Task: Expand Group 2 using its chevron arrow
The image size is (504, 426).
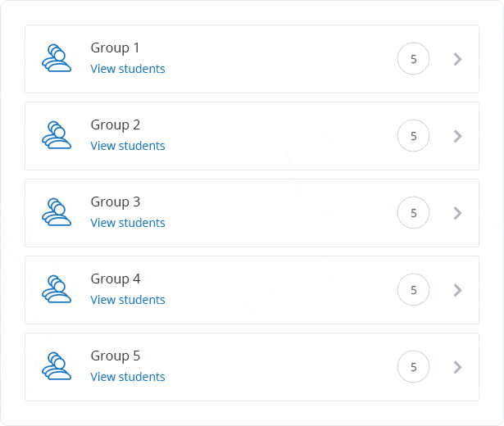Action: pyautogui.click(x=458, y=136)
